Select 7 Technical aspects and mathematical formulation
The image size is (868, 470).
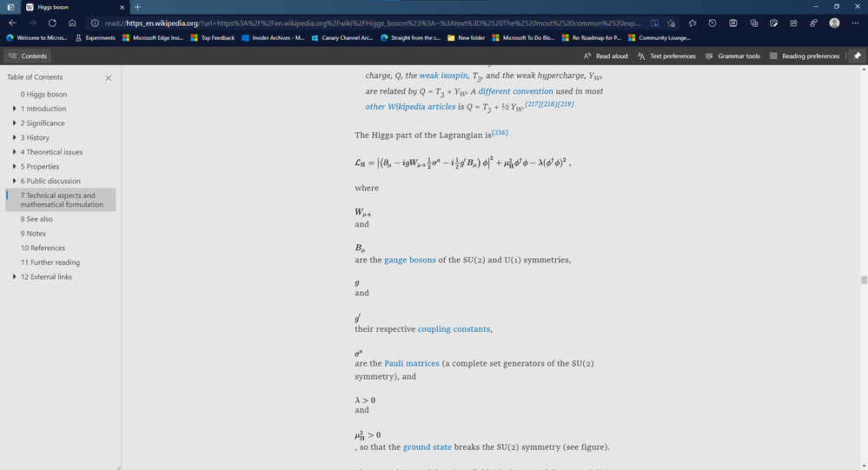click(61, 200)
